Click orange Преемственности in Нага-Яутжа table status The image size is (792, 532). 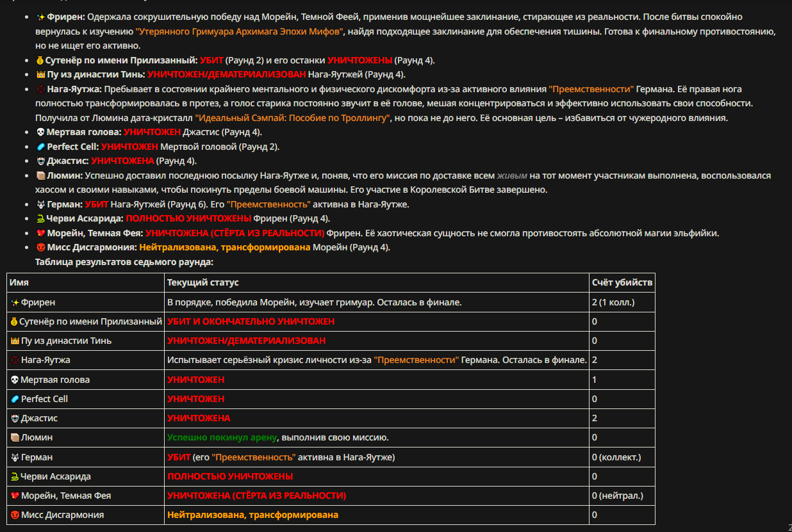click(417, 360)
